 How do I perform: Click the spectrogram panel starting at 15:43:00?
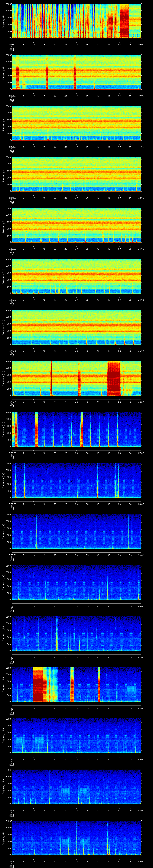[77, 787]
